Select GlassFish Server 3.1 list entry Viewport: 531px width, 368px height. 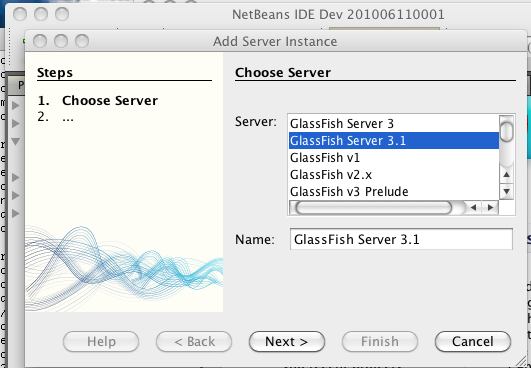point(394,140)
